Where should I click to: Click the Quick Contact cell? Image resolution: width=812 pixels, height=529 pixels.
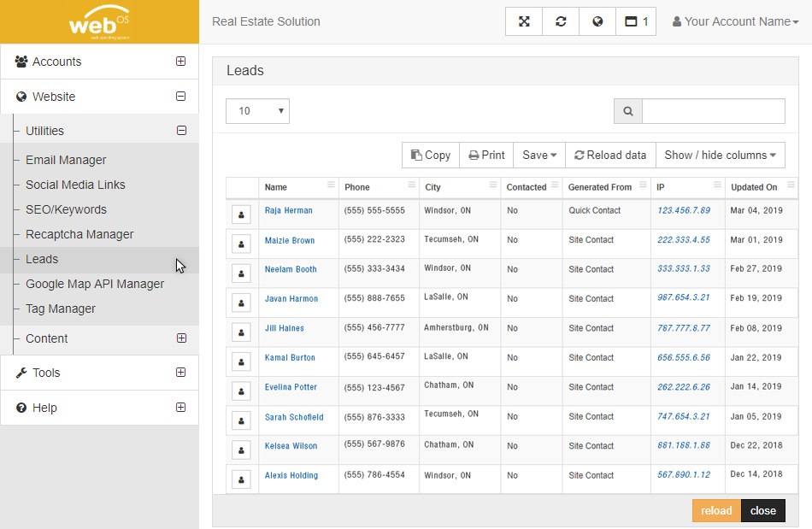pyautogui.click(x=595, y=211)
